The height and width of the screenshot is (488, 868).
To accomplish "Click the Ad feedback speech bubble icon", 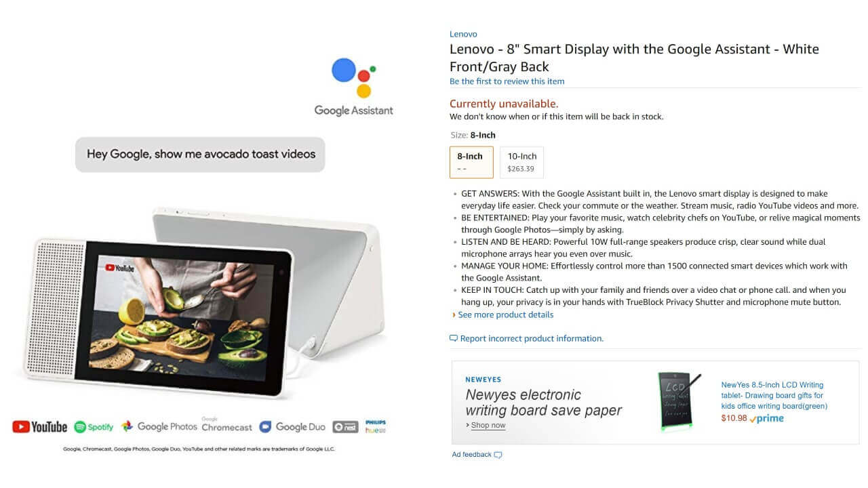I will coord(498,455).
